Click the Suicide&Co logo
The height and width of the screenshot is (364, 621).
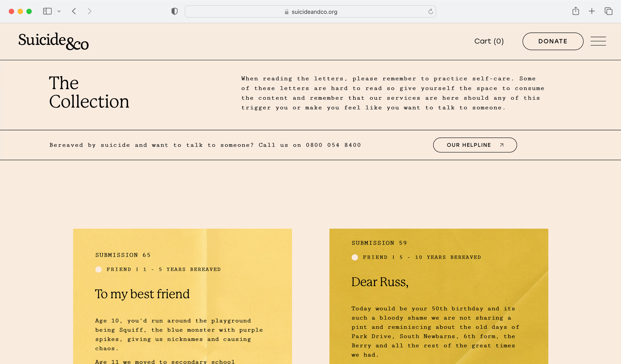53,41
